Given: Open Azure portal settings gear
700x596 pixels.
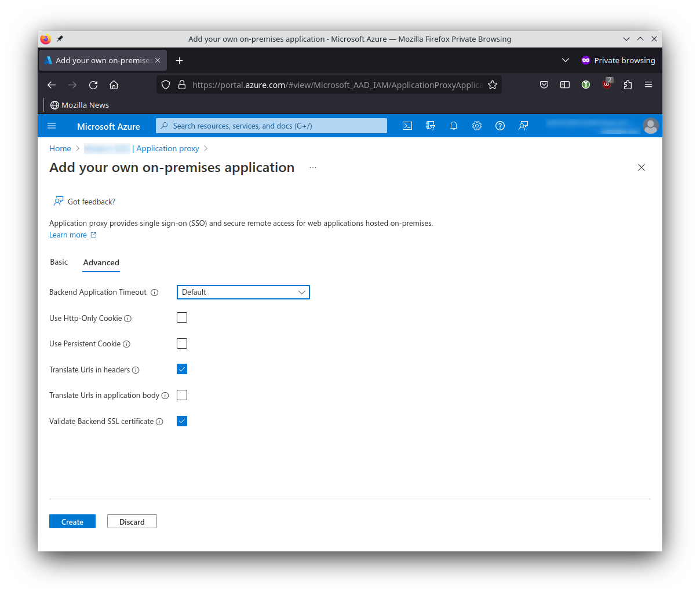Looking at the screenshot, I should pos(476,126).
